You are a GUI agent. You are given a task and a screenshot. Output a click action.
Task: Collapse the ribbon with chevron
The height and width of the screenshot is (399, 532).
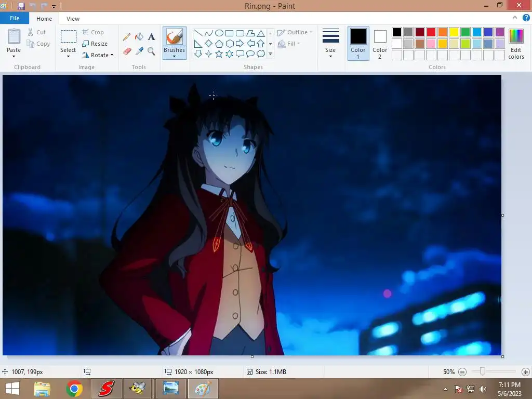pos(515,18)
